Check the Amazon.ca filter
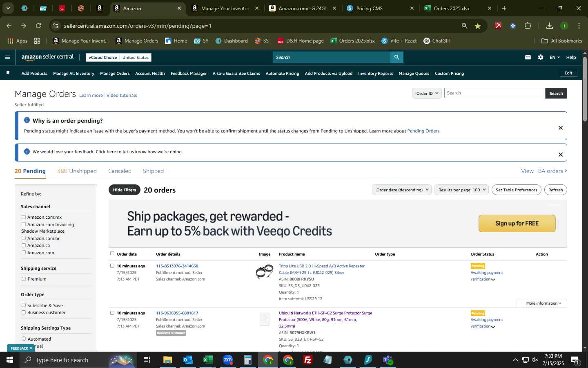The height and width of the screenshot is (368, 588). coord(24,245)
